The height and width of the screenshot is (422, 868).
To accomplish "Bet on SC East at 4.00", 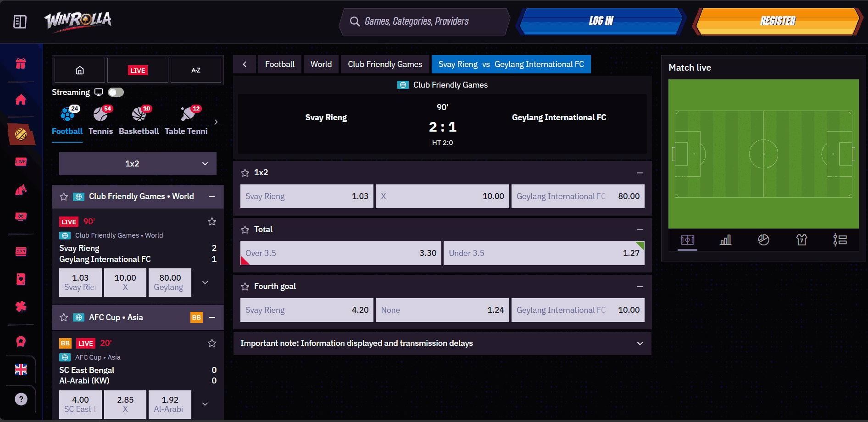I will click(x=80, y=404).
